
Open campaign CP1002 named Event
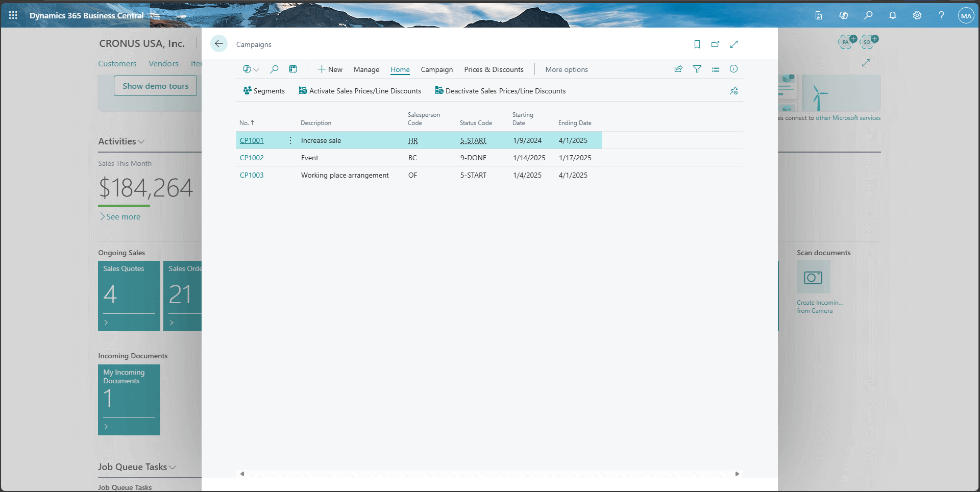click(x=252, y=158)
